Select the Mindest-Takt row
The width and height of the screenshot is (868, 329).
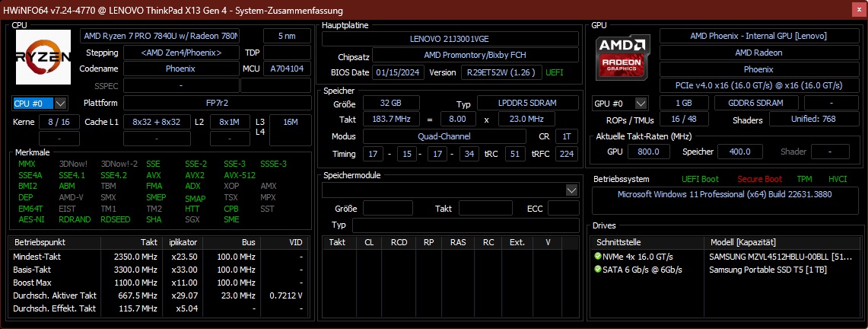(x=158, y=257)
